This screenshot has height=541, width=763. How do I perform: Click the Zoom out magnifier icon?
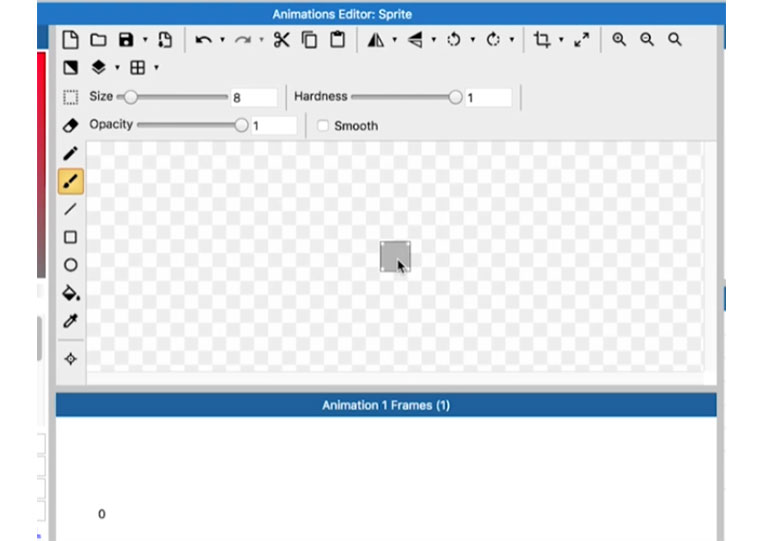[647, 39]
